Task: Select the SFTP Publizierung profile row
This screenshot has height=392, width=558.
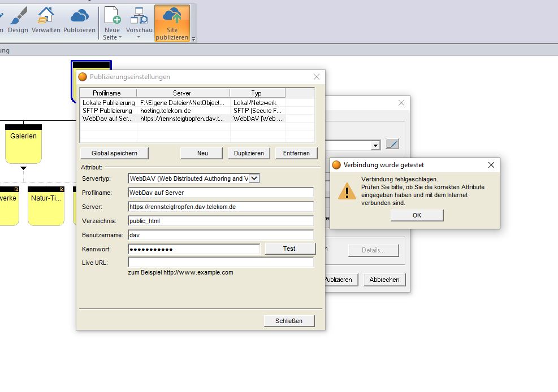Action: pyautogui.click(x=107, y=111)
